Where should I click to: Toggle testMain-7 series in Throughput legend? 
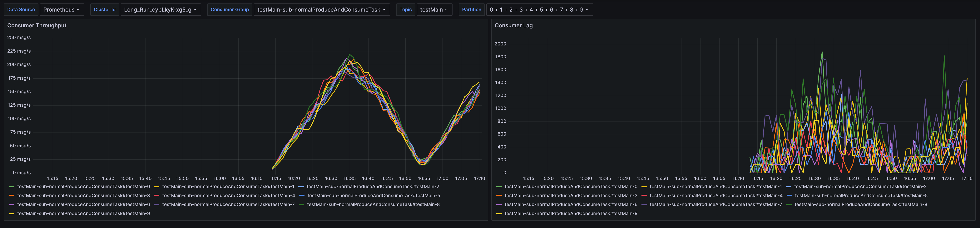(x=228, y=204)
